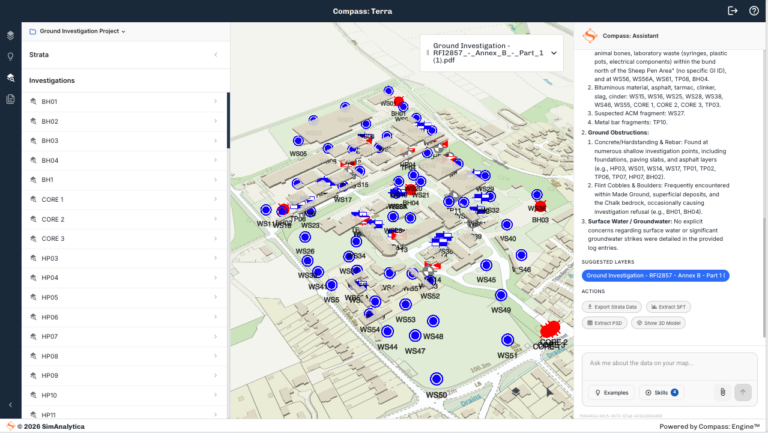Open the Layers panel in sidebar
The width and height of the screenshot is (768, 433).
pos(10,35)
